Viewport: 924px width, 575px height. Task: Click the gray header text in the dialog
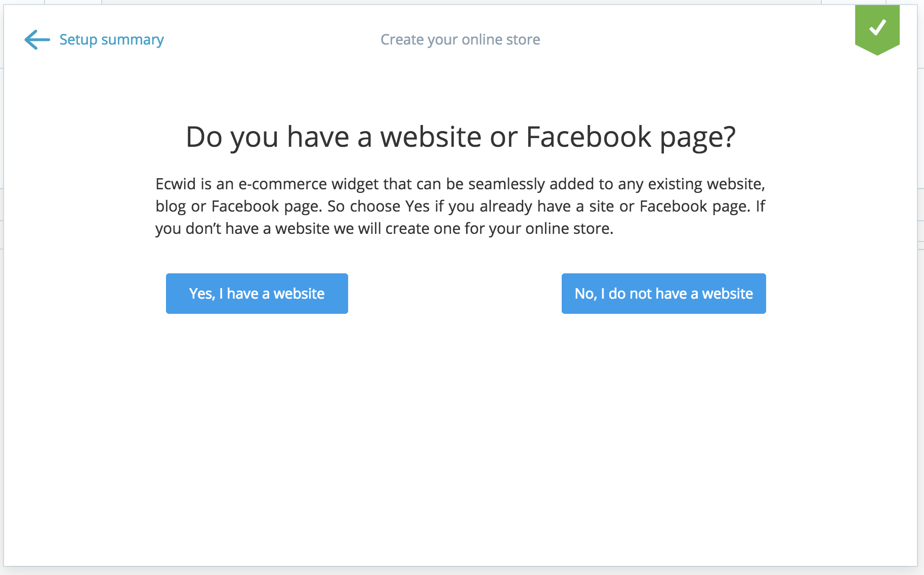[x=460, y=39]
